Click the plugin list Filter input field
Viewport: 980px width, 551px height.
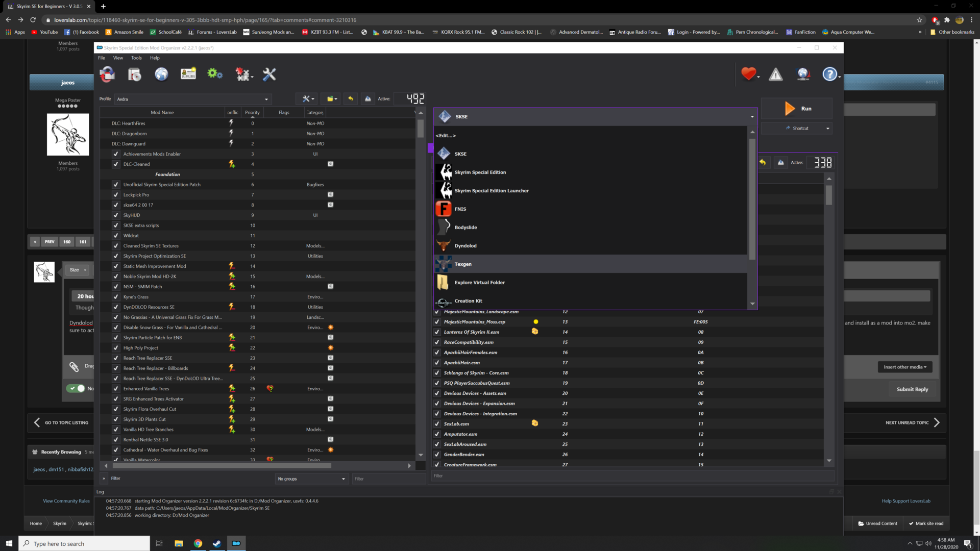click(x=633, y=476)
